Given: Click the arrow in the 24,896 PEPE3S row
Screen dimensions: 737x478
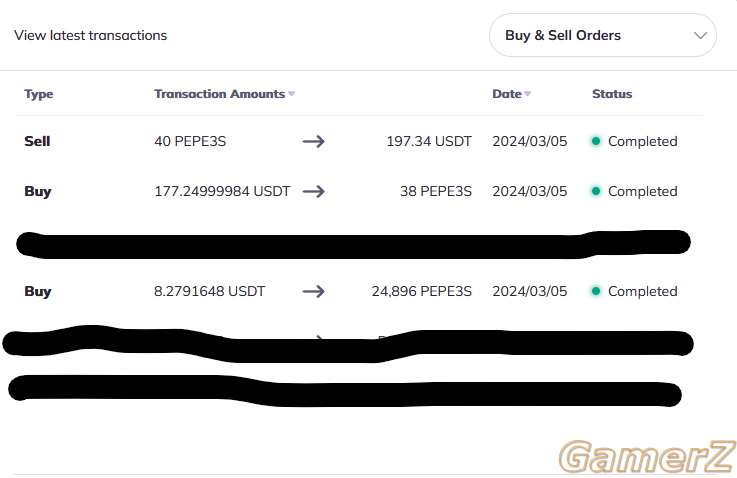Looking at the screenshot, I should click(314, 291).
